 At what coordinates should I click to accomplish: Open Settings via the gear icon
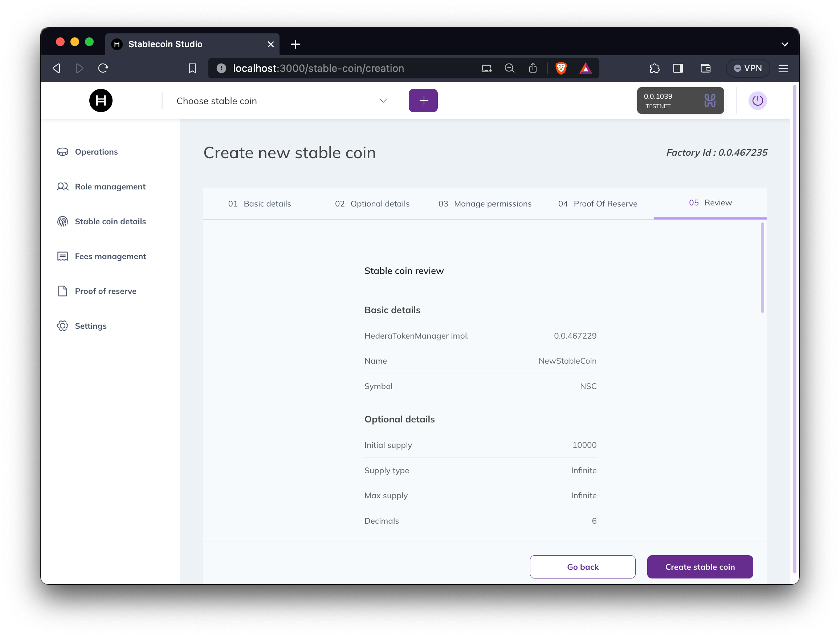[x=62, y=326]
